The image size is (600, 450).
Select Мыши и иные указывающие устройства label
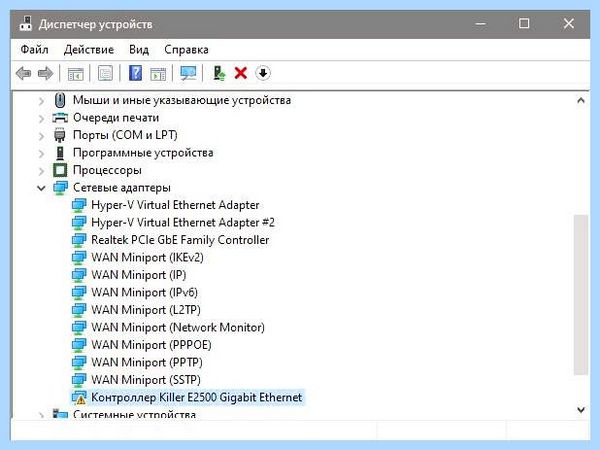point(182,100)
